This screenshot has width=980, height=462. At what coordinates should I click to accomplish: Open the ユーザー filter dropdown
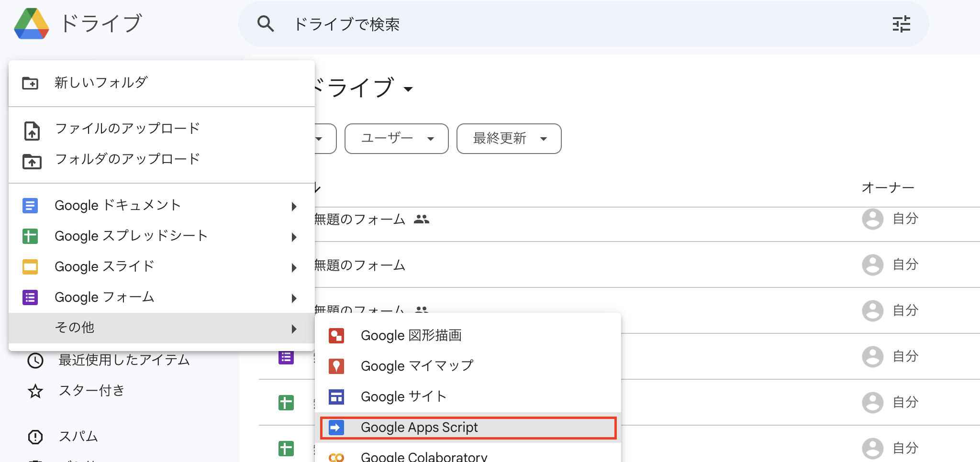coord(396,139)
